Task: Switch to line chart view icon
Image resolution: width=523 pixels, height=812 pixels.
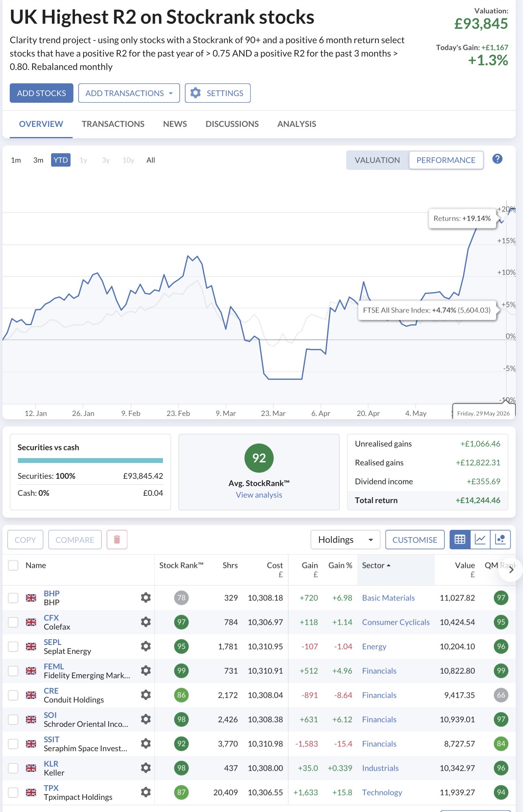Action: tap(480, 540)
